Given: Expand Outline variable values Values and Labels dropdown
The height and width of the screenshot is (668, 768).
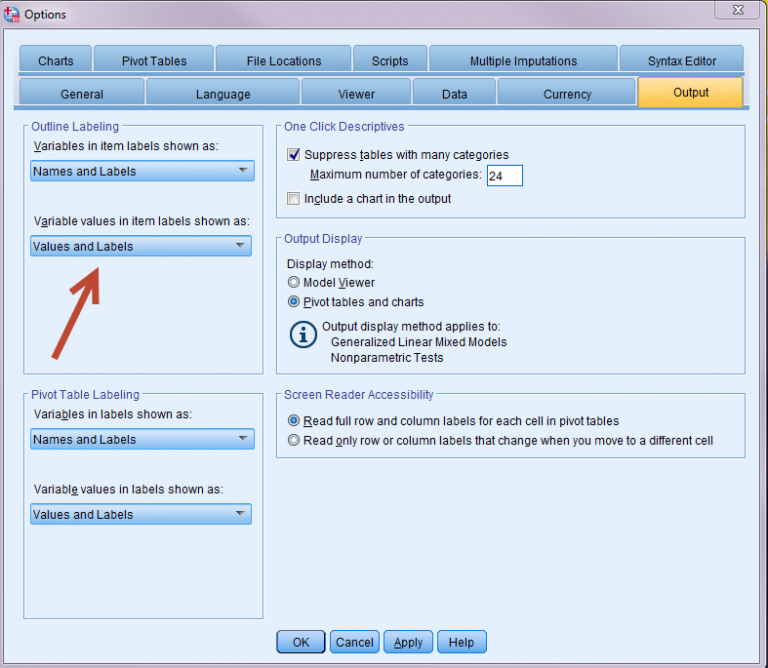Looking at the screenshot, I should [141, 246].
